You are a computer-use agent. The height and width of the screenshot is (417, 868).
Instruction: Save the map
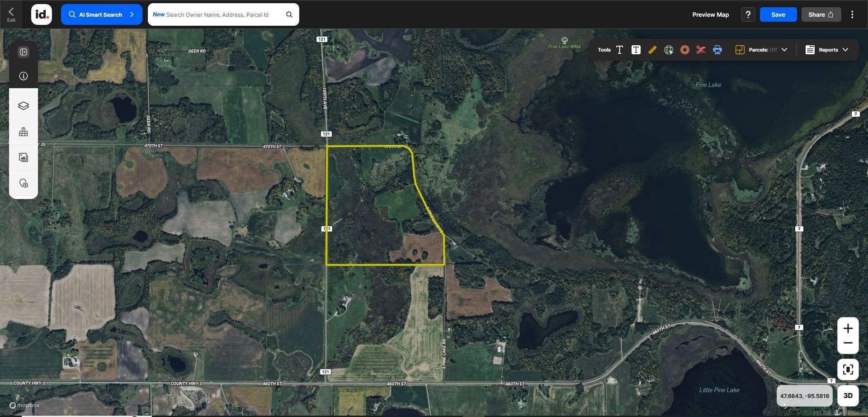tap(778, 14)
